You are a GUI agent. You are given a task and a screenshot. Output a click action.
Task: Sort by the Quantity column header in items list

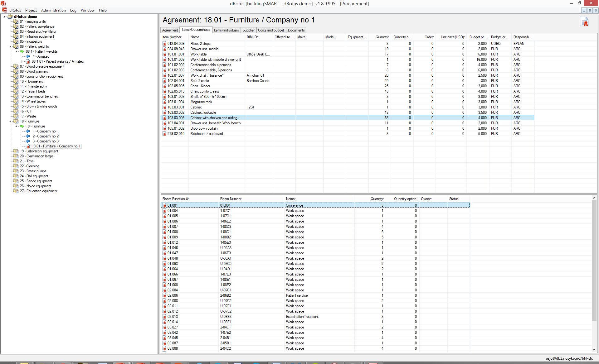[382, 37]
